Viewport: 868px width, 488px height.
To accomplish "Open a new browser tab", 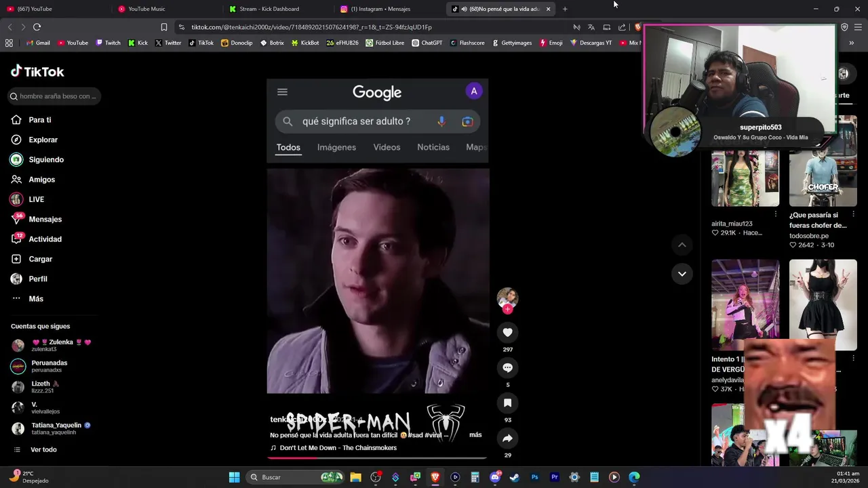I will tap(565, 9).
